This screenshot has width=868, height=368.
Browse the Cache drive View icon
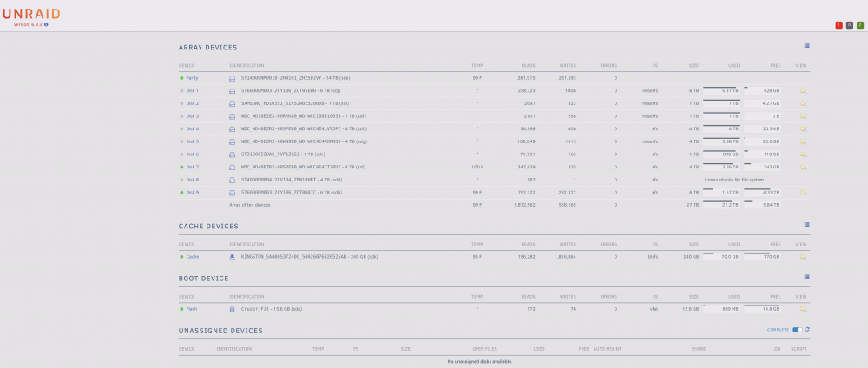(x=803, y=257)
